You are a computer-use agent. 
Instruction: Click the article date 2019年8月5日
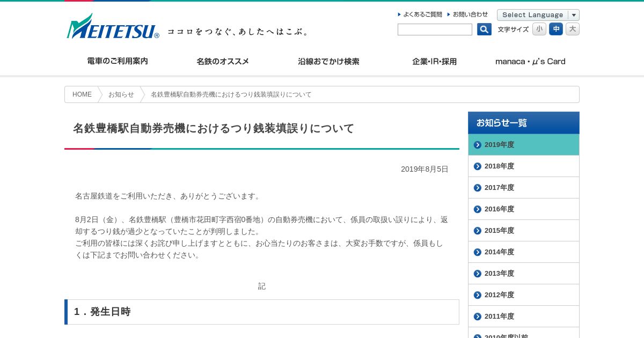click(425, 169)
